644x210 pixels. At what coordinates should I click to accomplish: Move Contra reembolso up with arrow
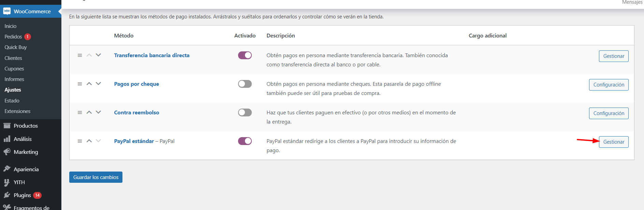click(x=89, y=112)
